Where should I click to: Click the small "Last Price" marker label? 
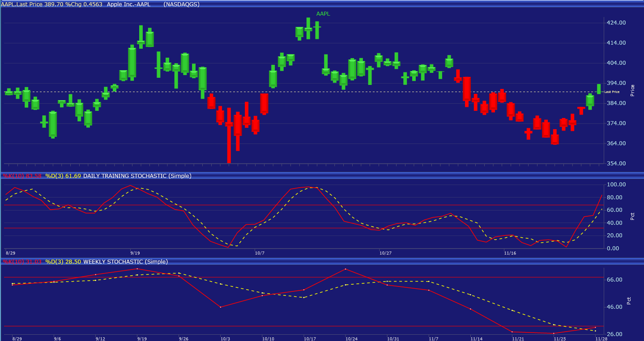point(612,92)
